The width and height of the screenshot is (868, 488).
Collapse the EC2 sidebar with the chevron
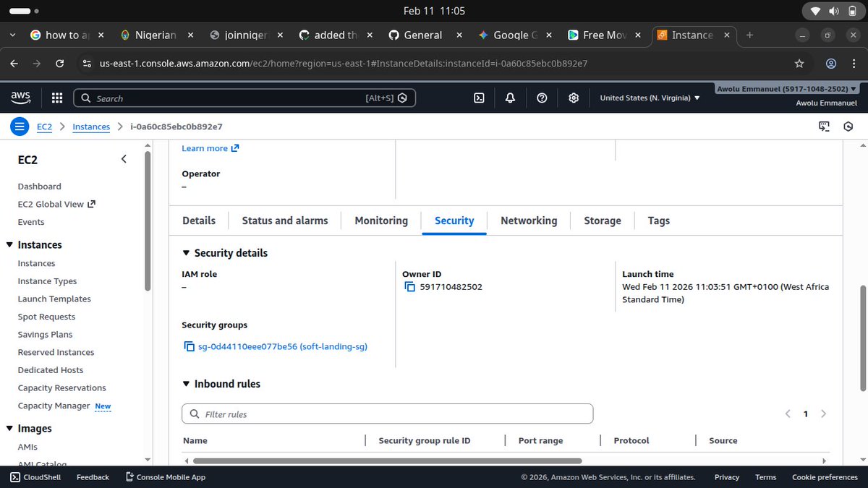124,159
